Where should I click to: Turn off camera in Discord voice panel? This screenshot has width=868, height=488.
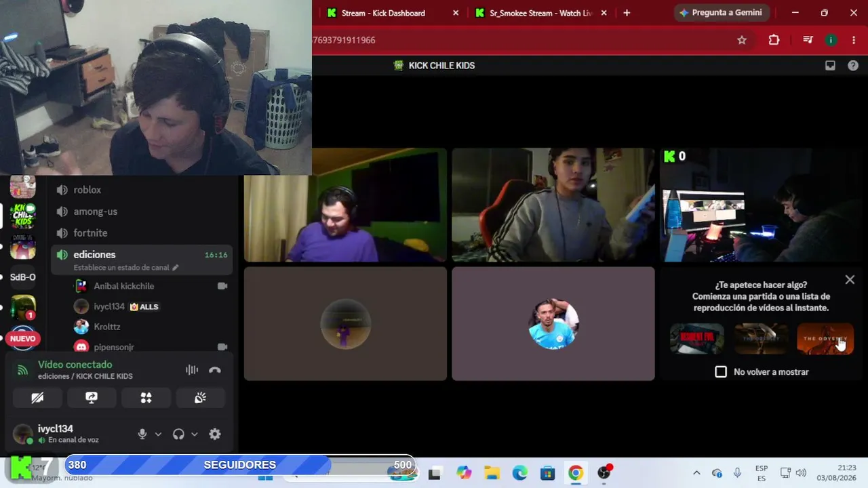37,398
